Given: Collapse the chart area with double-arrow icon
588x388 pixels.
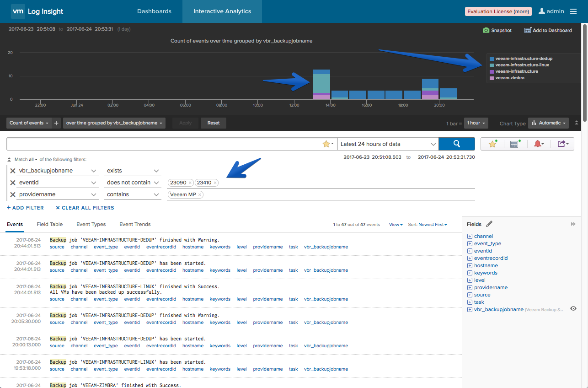Looking at the screenshot, I should click(577, 123).
